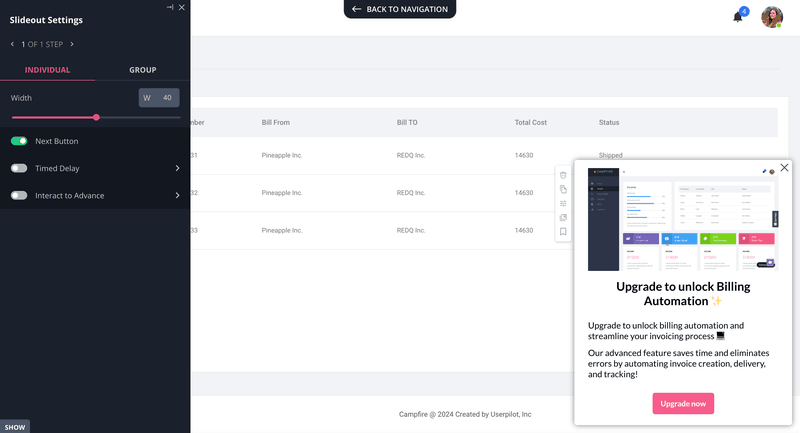Click 'REDQ Inc.' in the second invoice row
This screenshot has height=433, width=800.
click(411, 193)
